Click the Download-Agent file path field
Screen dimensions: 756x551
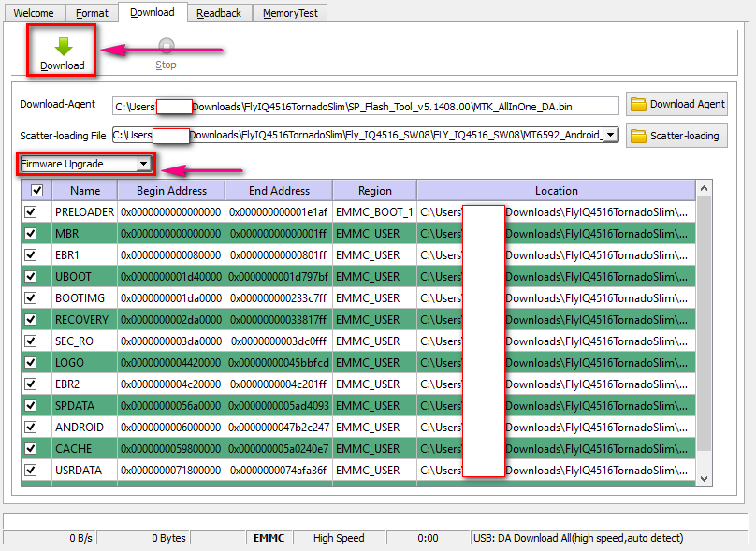coord(365,106)
